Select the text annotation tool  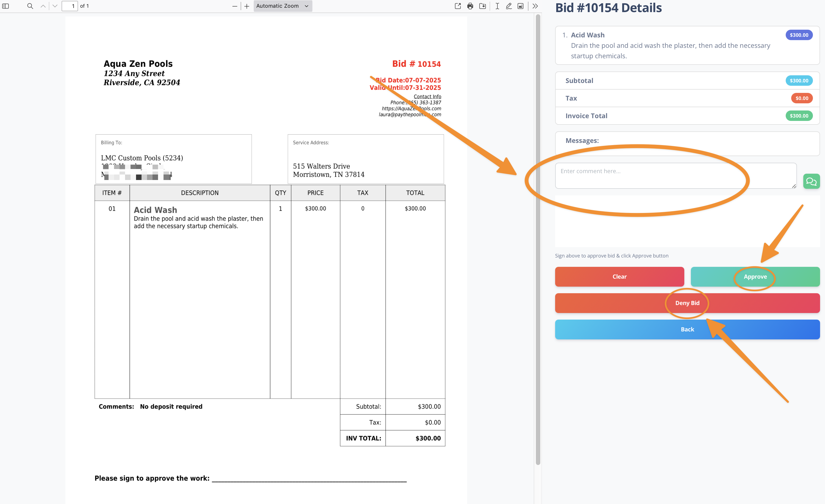point(497,6)
